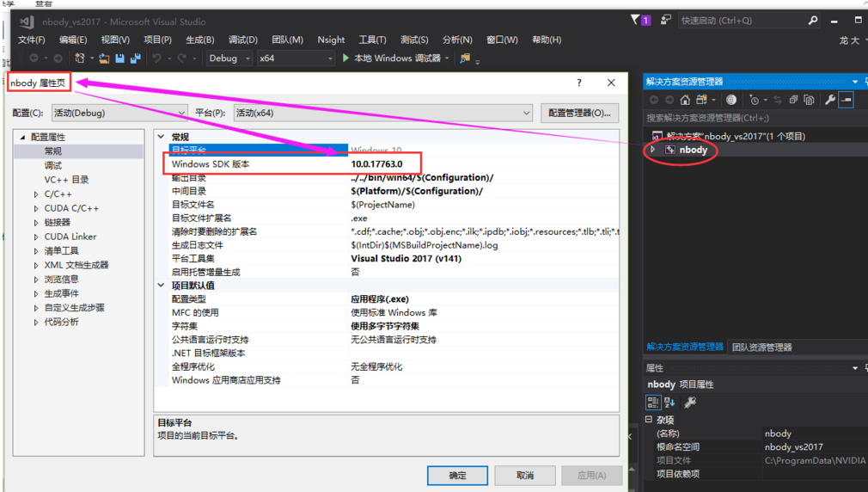The image size is (868, 492).
Task: Click the Redo toolbar icon
Action: click(x=181, y=58)
